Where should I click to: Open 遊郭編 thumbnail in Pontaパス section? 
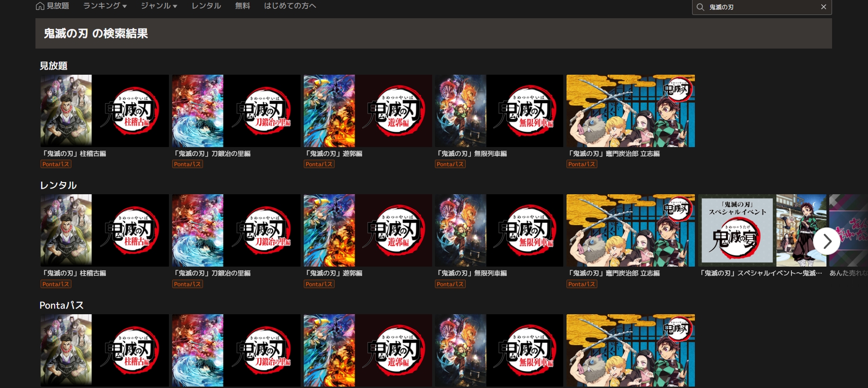pyautogui.click(x=368, y=350)
